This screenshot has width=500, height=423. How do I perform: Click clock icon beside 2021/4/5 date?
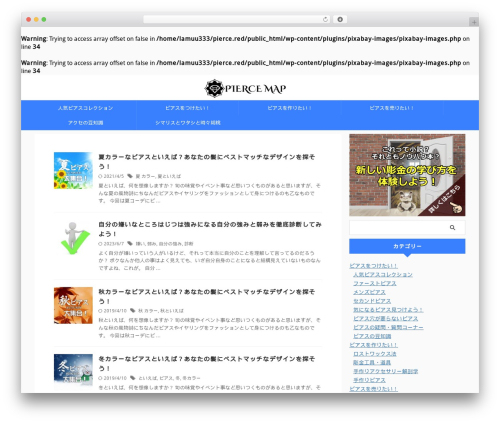100,176
